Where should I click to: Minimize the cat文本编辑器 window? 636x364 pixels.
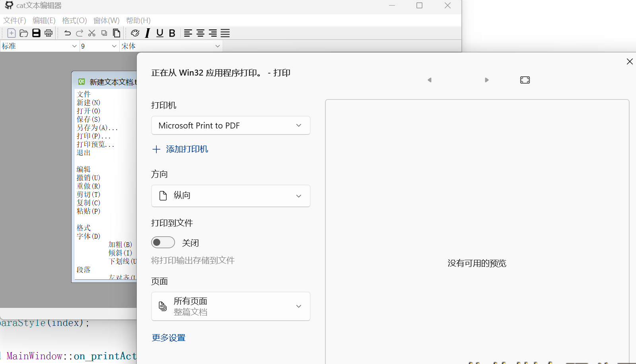pyautogui.click(x=392, y=6)
